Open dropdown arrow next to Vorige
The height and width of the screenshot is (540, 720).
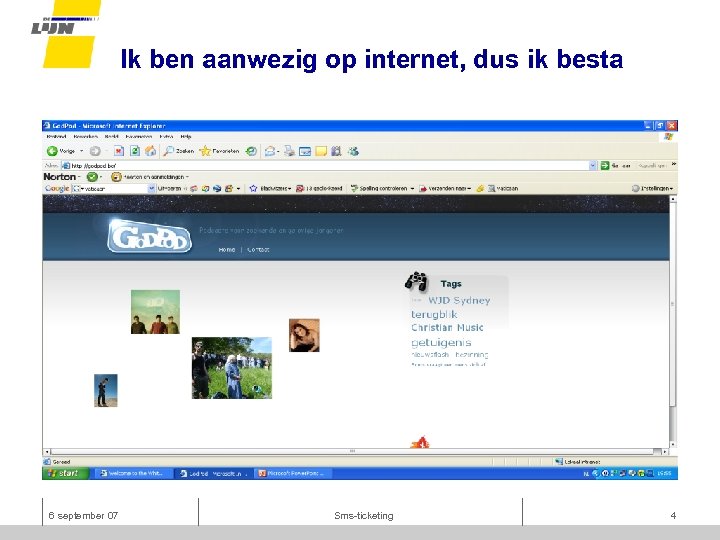(x=82, y=151)
